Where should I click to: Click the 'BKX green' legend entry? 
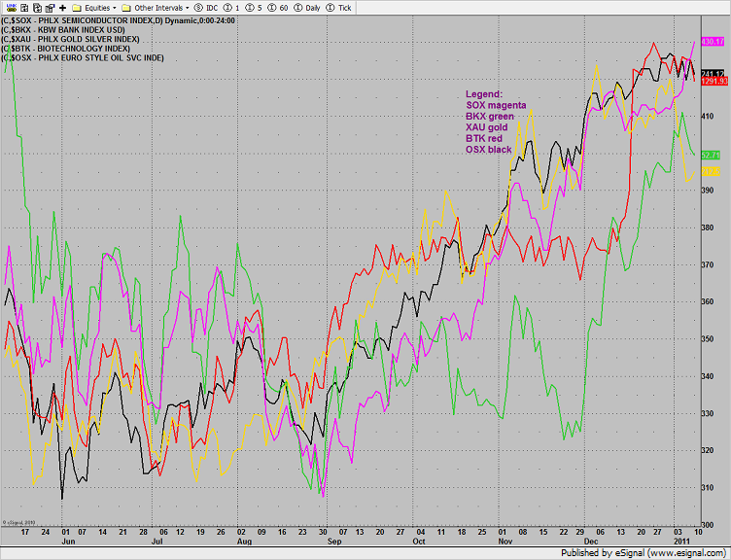[490, 117]
